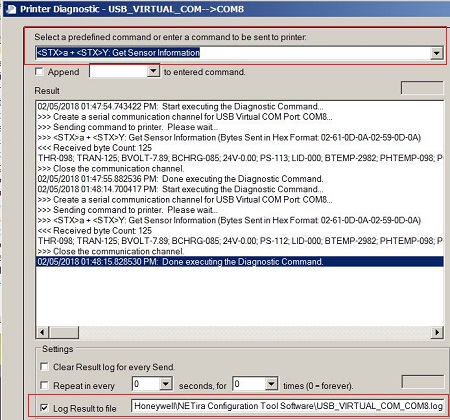Uncheck Log Result to file
Viewport: 450px width, 420px height.
(x=44, y=407)
